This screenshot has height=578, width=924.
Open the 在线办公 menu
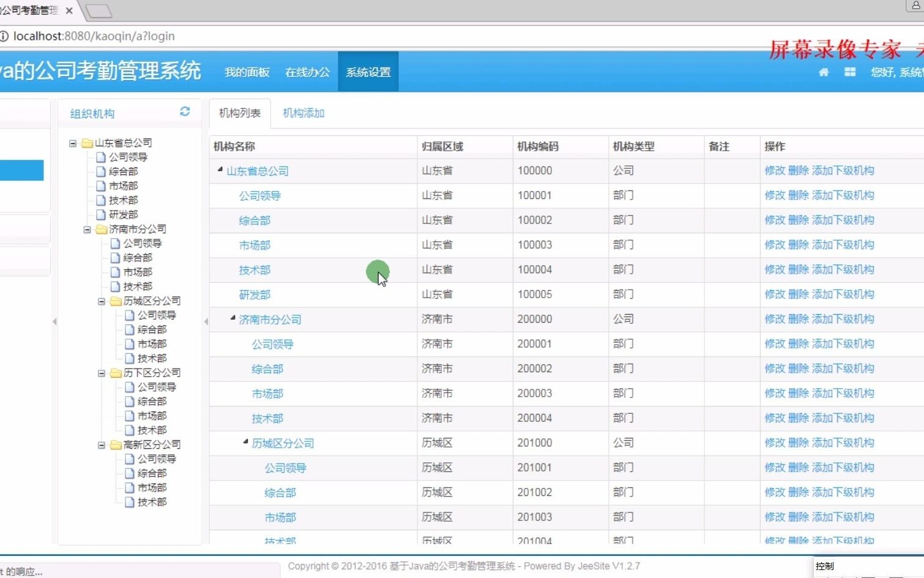point(308,72)
